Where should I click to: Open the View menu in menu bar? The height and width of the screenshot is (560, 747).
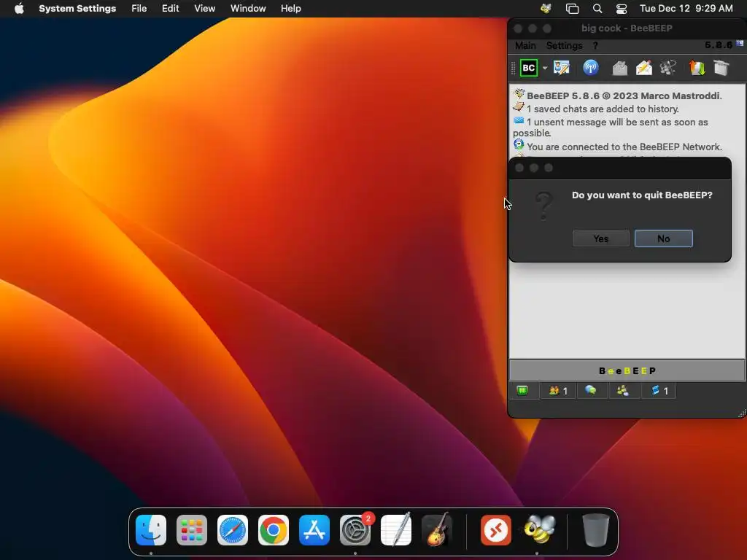204,8
